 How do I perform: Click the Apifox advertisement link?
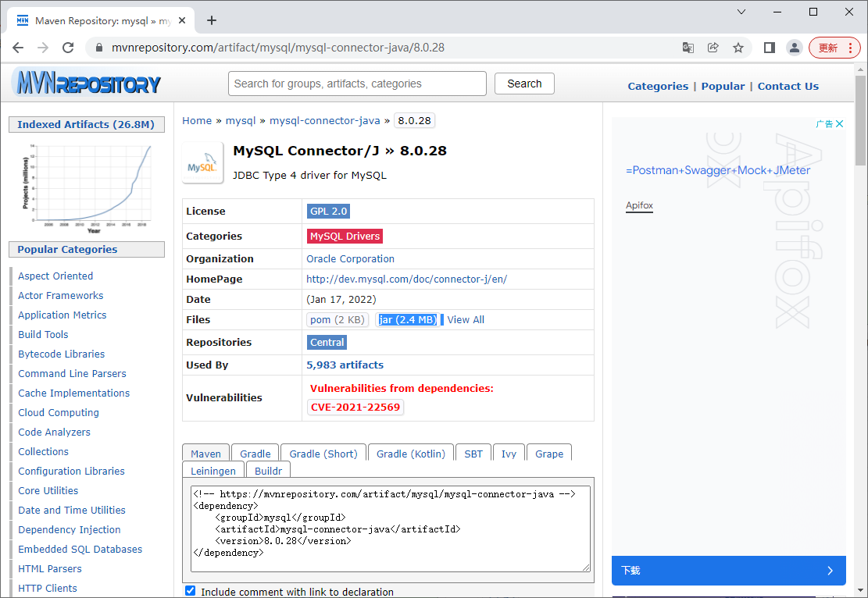pyautogui.click(x=639, y=205)
